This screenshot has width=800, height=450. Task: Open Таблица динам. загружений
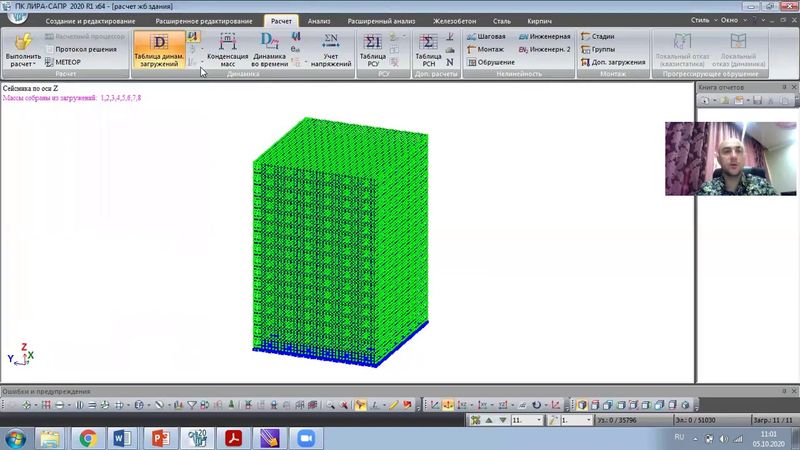tap(159, 48)
